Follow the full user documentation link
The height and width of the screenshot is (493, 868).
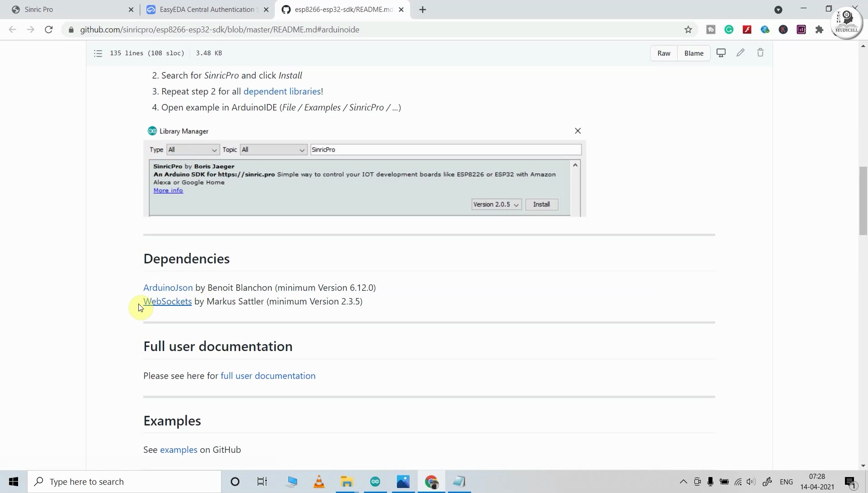268,376
